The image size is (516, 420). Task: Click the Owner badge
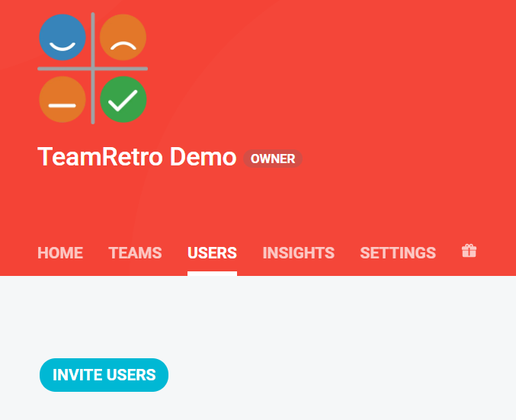click(273, 159)
